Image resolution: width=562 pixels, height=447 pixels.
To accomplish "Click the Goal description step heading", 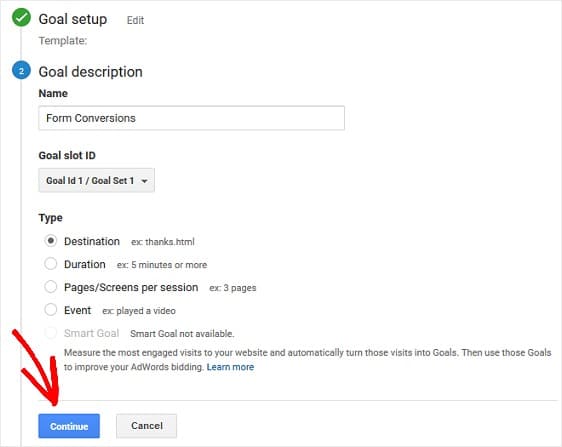I will pos(90,72).
